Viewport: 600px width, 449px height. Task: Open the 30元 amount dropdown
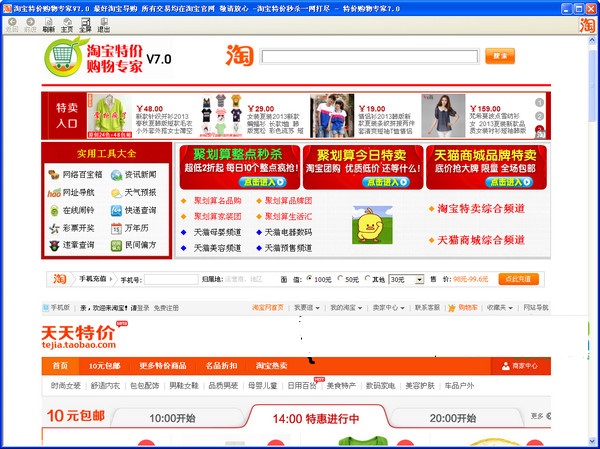tap(419, 279)
